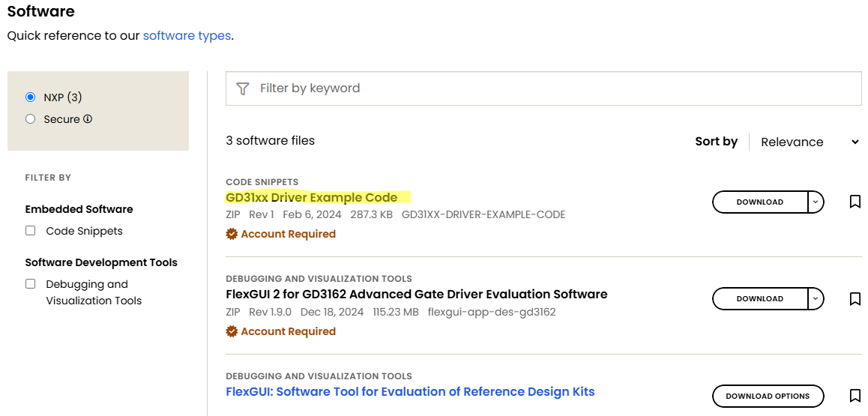
Task: Expand download arrow for GD31xx Driver
Action: [x=816, y=202]
